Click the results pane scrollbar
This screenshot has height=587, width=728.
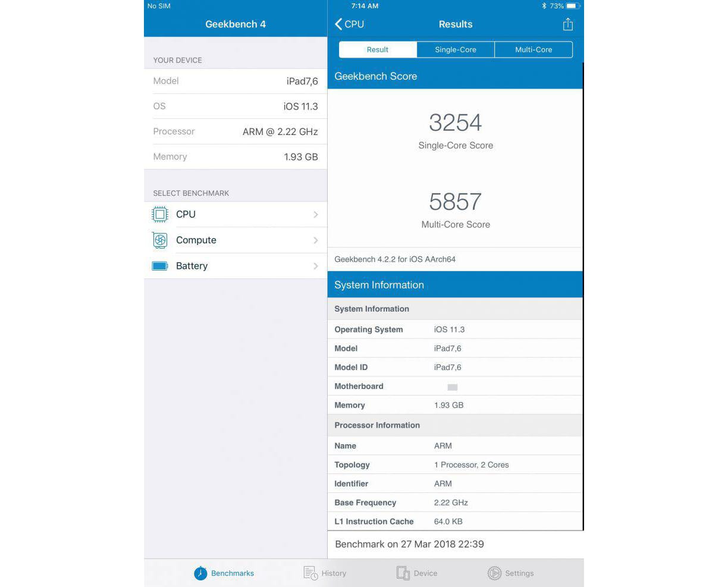(x=583, y=296)
